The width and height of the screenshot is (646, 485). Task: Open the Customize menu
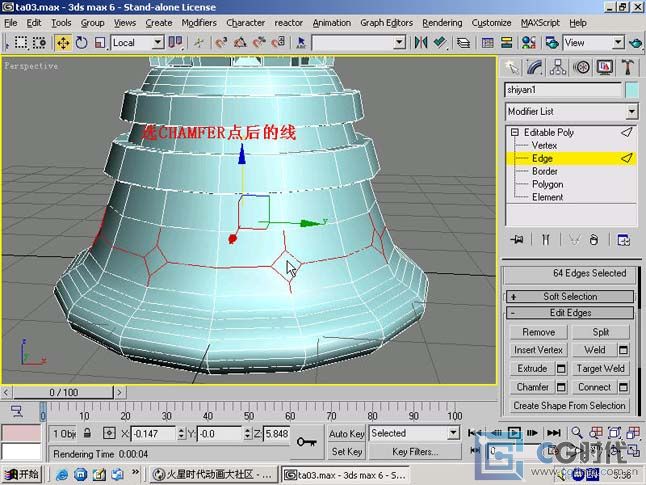click(491, 23)
